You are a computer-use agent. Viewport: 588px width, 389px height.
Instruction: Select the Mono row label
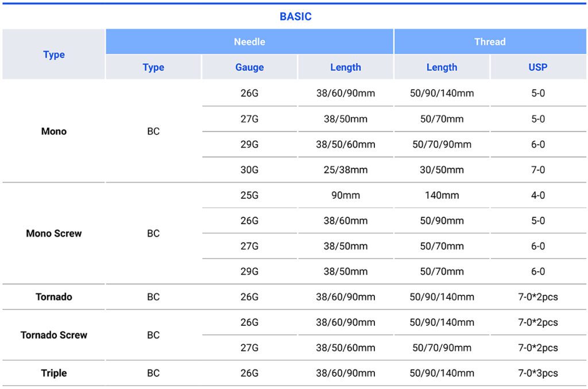[54, 132]
